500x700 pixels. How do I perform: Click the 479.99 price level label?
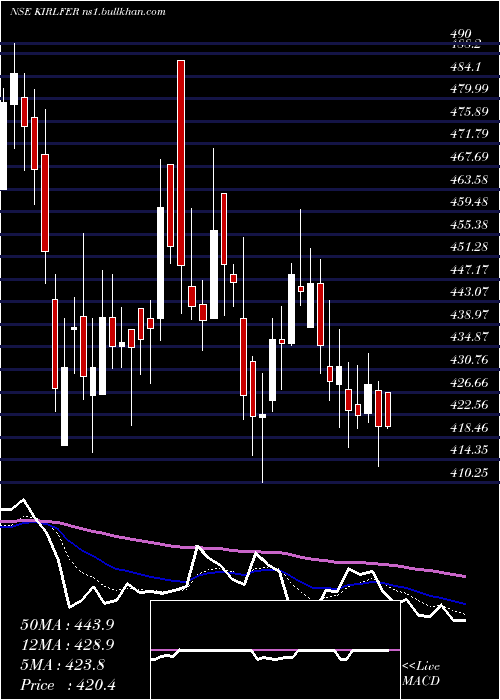point(469,89)
